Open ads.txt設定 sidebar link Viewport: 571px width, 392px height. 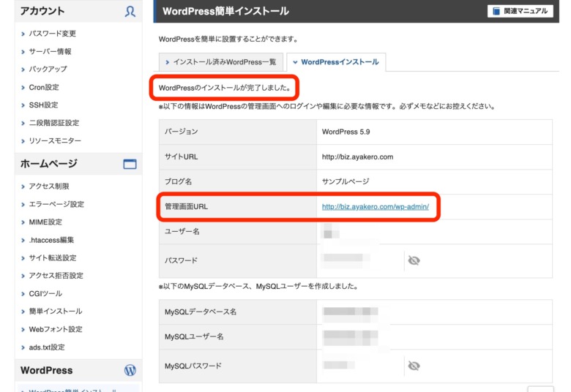47,347
